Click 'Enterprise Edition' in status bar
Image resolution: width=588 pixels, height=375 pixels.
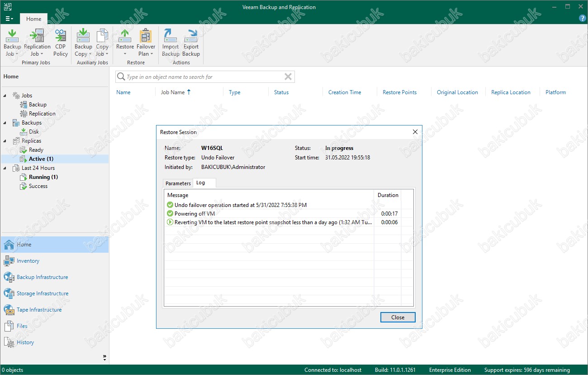(x=450, y=370)
